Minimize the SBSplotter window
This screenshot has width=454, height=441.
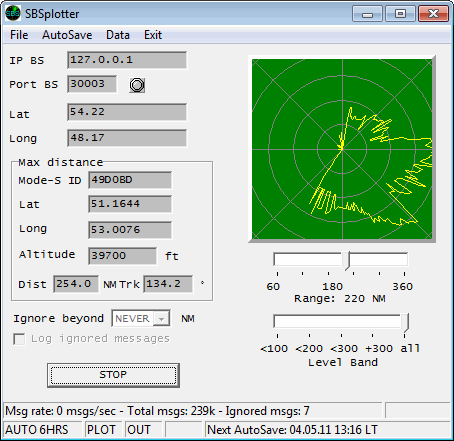click(367, 14)
